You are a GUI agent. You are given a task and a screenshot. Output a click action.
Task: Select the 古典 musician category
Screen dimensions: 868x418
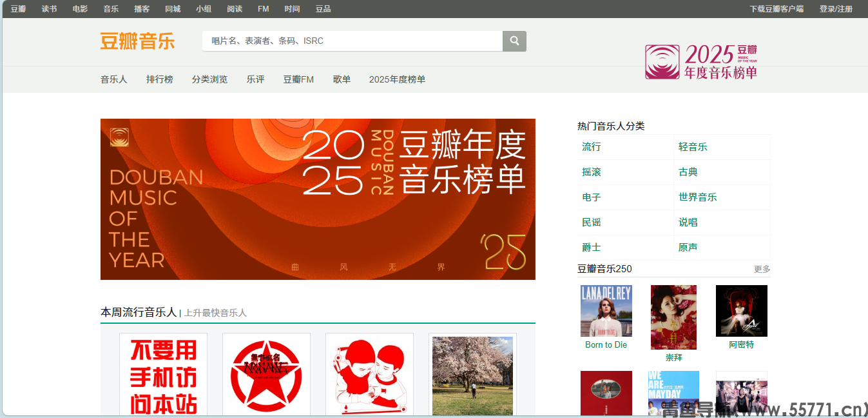click(688, 172)
